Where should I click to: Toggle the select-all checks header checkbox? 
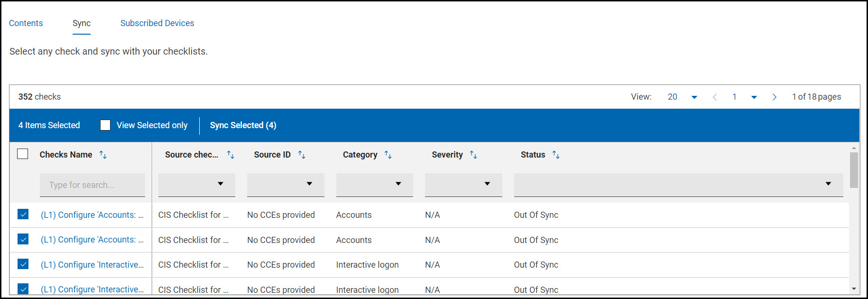pos(23,154)
